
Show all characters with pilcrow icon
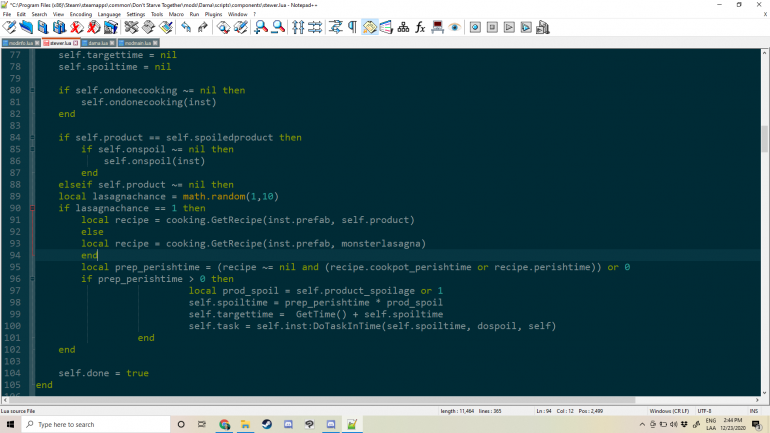coord(351,27)
